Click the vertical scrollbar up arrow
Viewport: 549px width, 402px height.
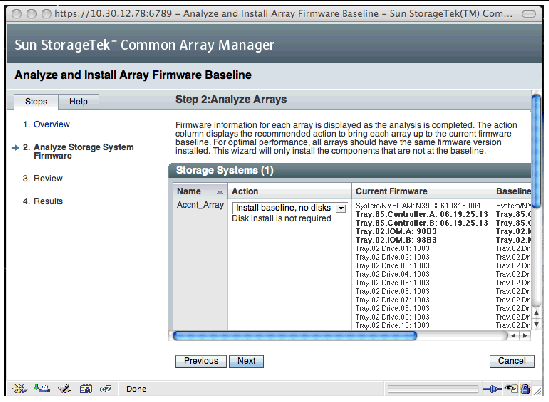coord(536,313)
